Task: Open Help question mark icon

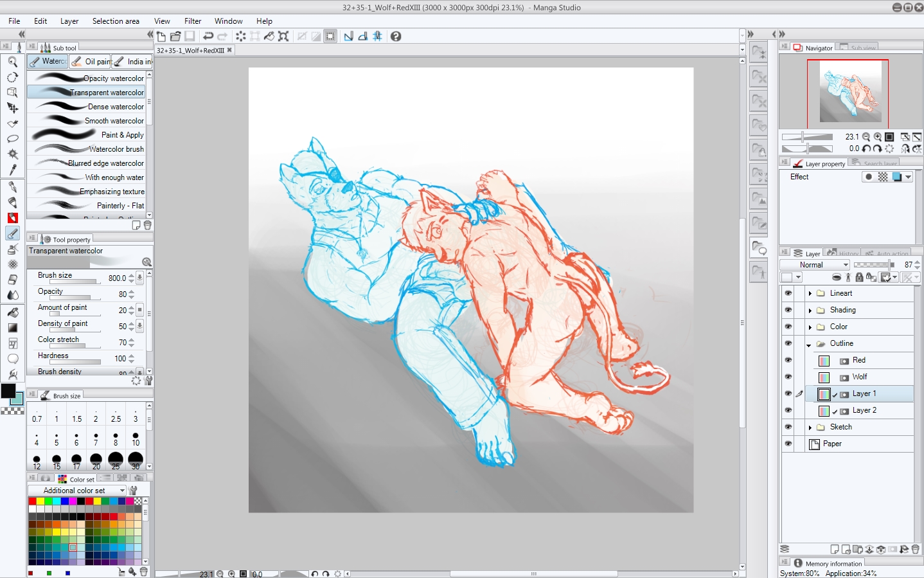Action: pyautogui.click(x=396, y=37)
